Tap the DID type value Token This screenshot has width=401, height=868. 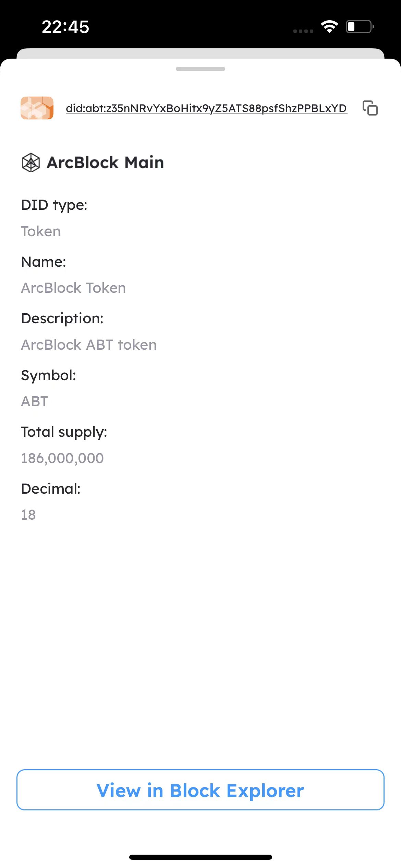pos(41,231)
